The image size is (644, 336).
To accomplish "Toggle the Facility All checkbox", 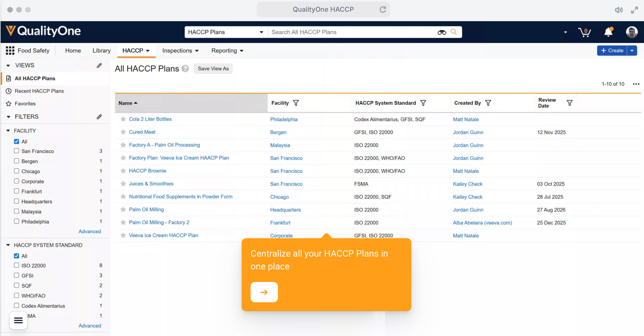I will click(16, 141).
